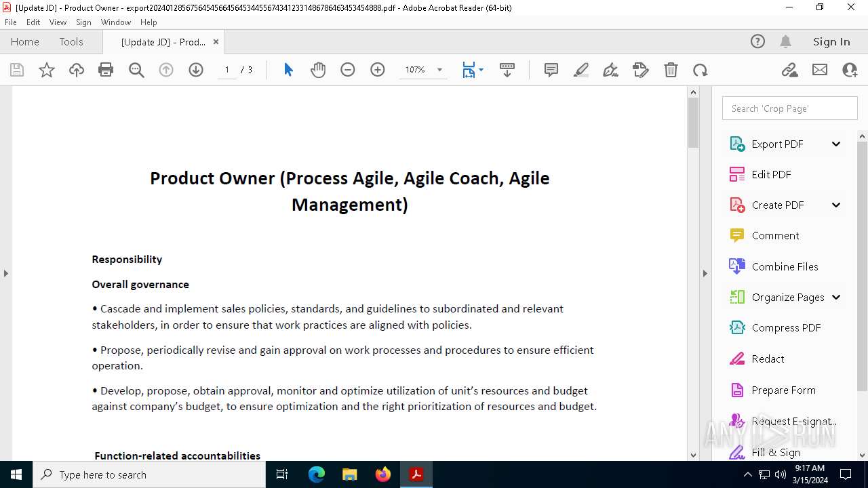Open the Find text magnifier icon

(136, 70)
